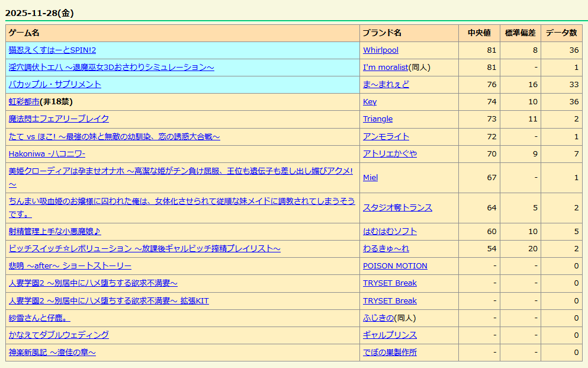Screen dimensions: 588x368
Task: Select median value 76 in バカップル row
Action: 491,84
